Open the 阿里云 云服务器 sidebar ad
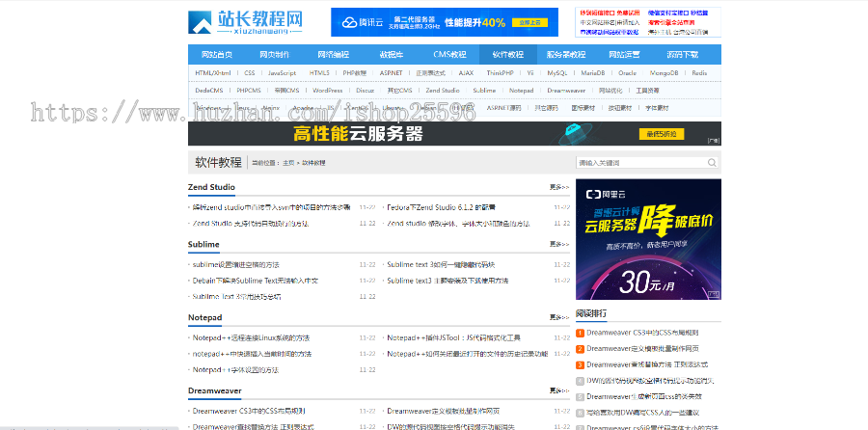This screenshot has height=430, width=868. [648, 239]
